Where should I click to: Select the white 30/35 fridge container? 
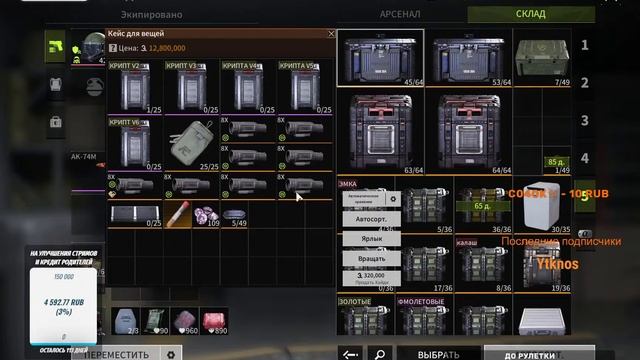click(x=542, y=205)
